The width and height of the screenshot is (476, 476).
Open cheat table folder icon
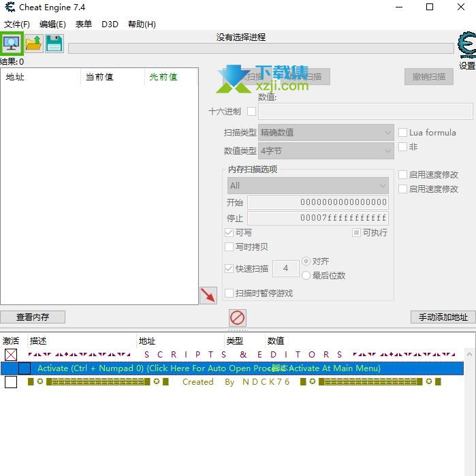pos(33,44)
